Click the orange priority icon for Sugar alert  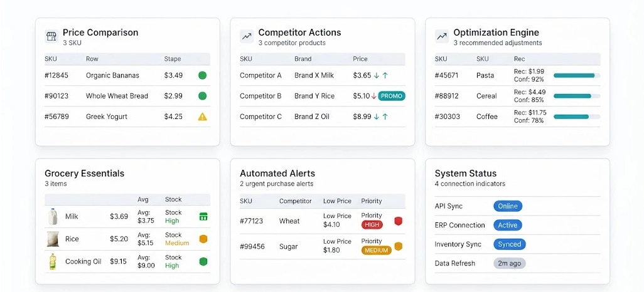pos(398,246)
